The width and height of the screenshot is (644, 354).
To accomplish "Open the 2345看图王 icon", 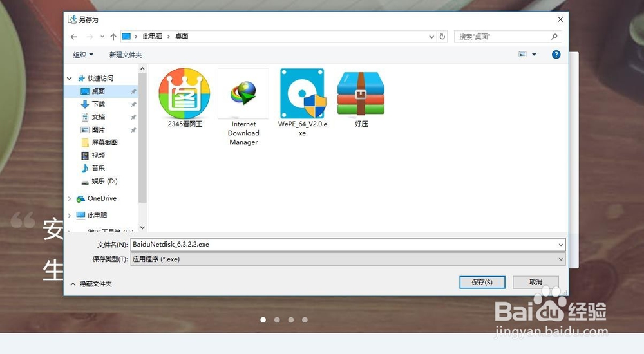I will click(x=184, y=98).
